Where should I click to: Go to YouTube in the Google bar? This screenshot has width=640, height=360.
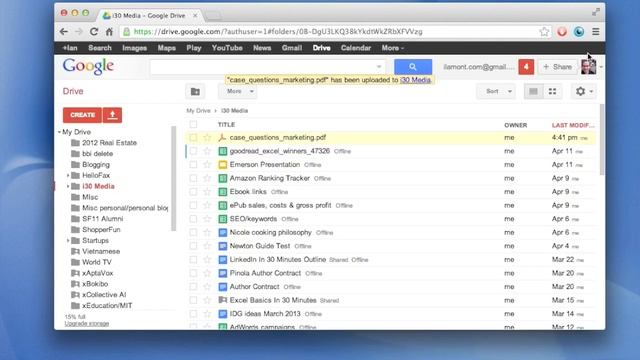[x=227, y=48]
